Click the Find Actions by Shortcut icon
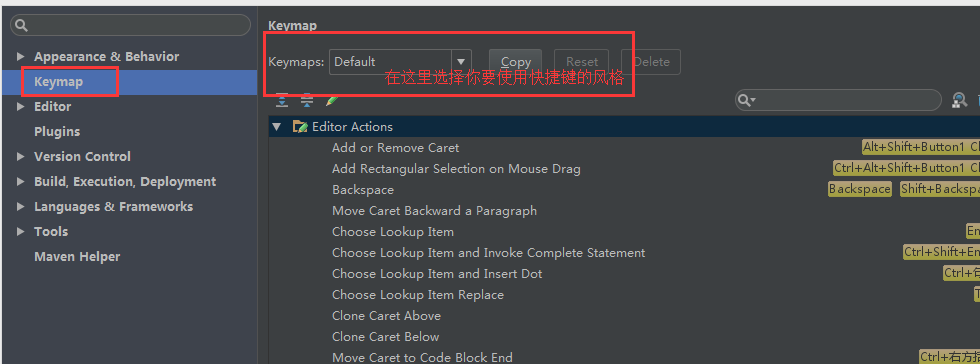 [959, 100]
